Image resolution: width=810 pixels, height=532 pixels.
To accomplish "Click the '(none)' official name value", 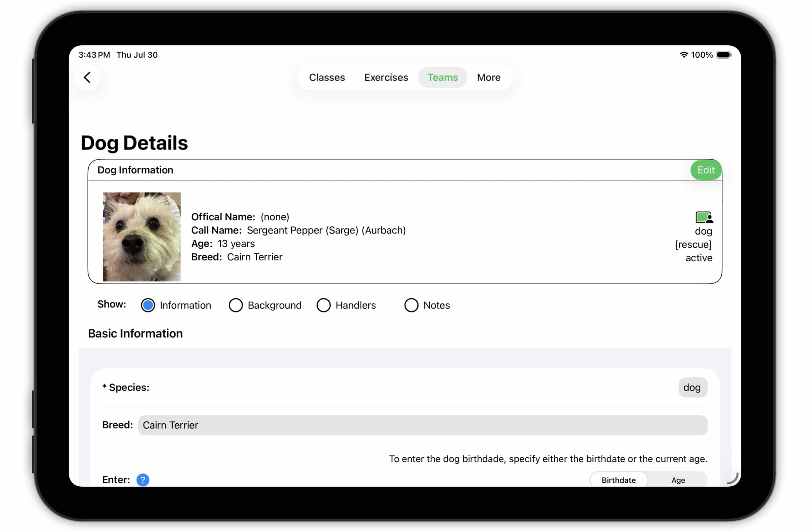I will tap(275, 217).
